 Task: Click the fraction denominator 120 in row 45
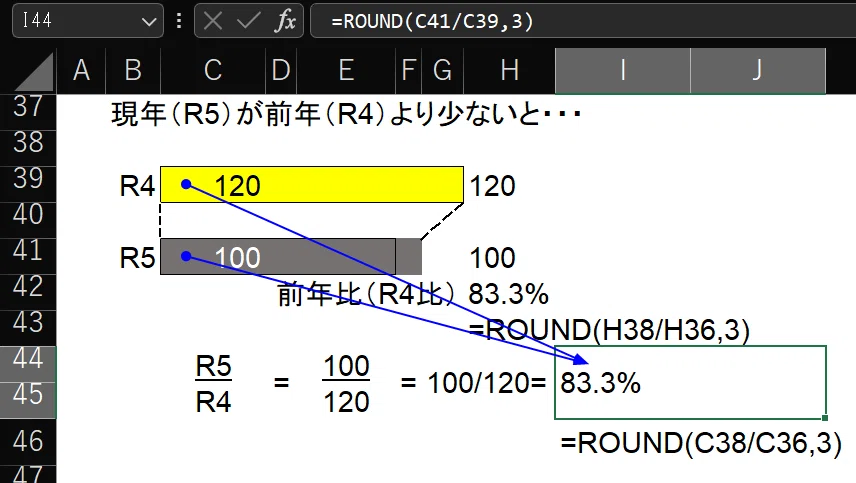pyautogui.click(x=346, y=402)
